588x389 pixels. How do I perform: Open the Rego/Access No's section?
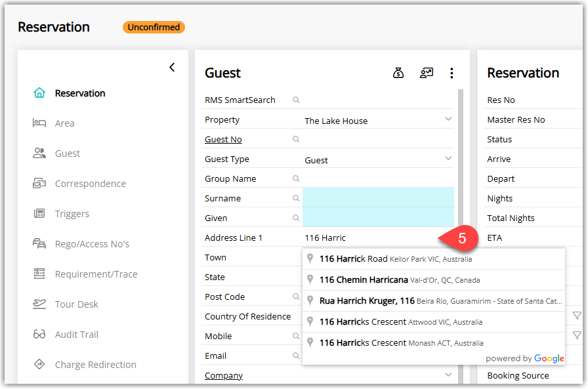[93, 244]
